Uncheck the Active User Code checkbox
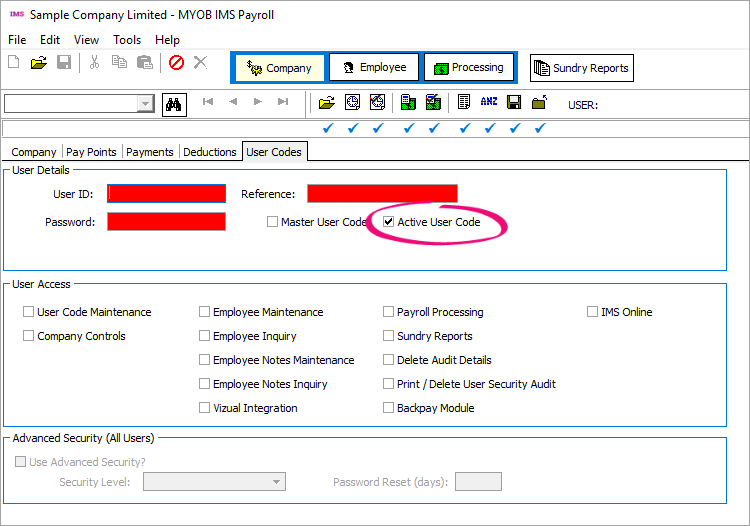750x526 pixels. tap(389, 222)
